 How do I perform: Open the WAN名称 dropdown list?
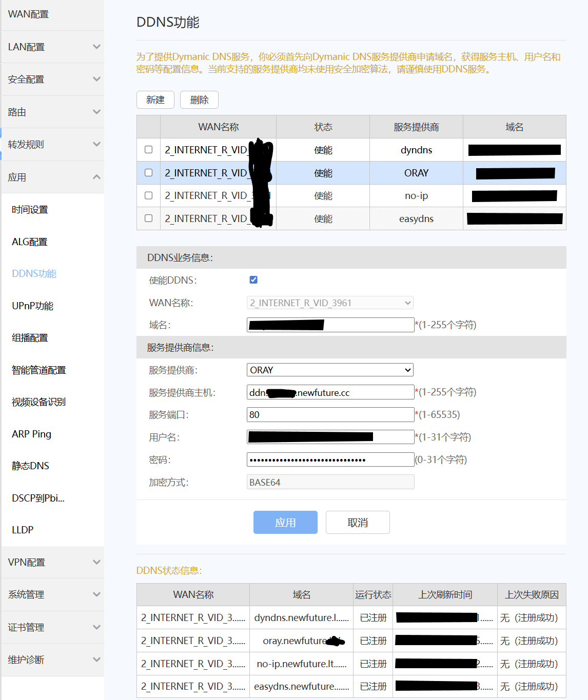tap(330, 303)
